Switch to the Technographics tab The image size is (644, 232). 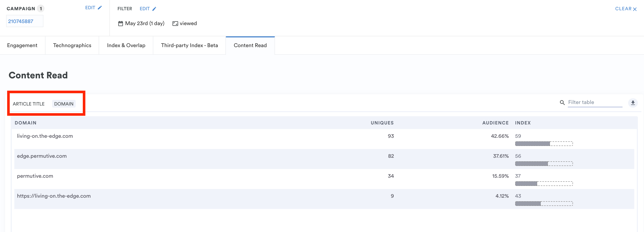coord(72,45)
